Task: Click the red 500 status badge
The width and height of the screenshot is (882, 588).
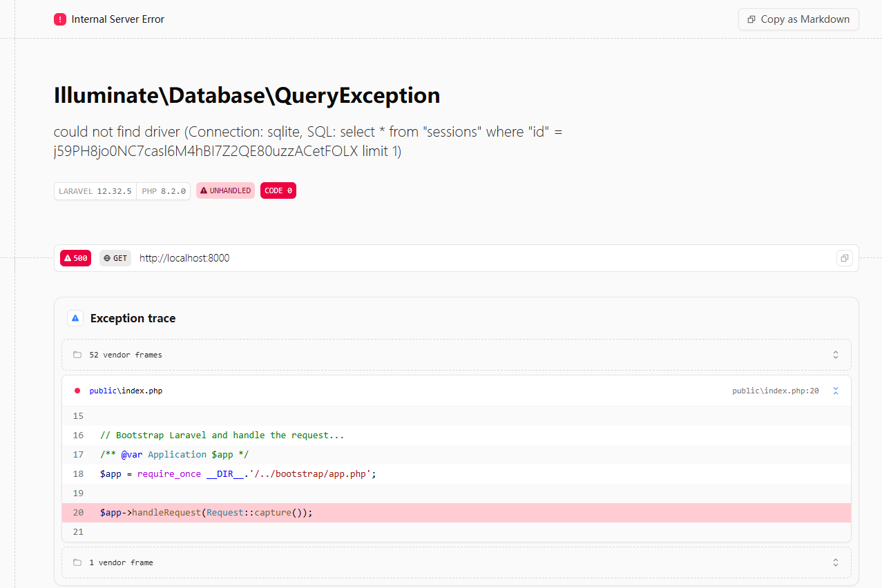Action: [x=75, y=258]
